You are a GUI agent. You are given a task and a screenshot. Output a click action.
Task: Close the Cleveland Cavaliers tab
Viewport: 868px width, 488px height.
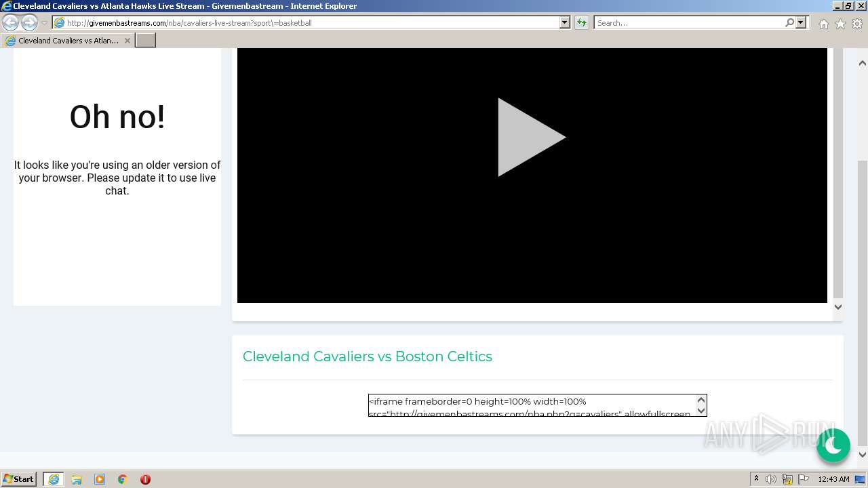point(127,41)
